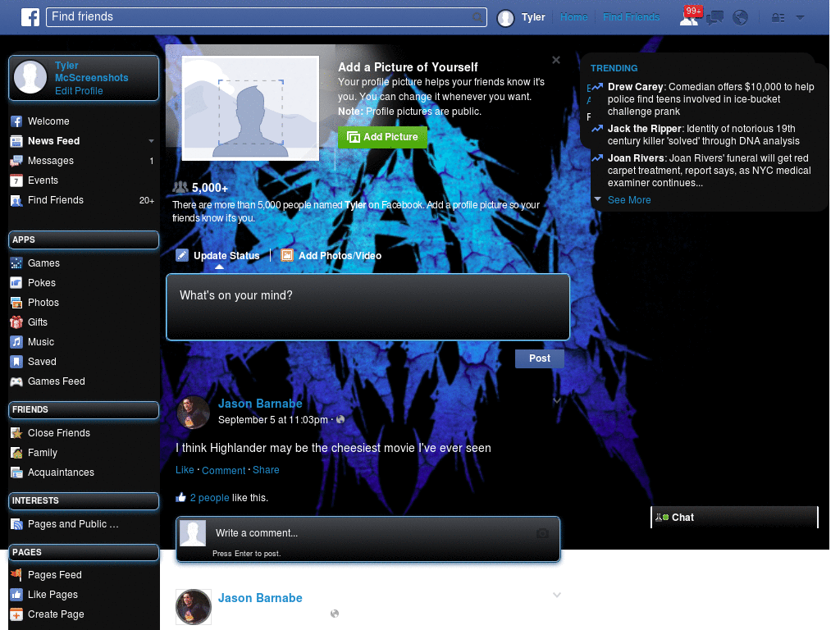This screenshot has height=630, width=840.
Task: Open Joan Rivers trending story
Action: [710, 171]
